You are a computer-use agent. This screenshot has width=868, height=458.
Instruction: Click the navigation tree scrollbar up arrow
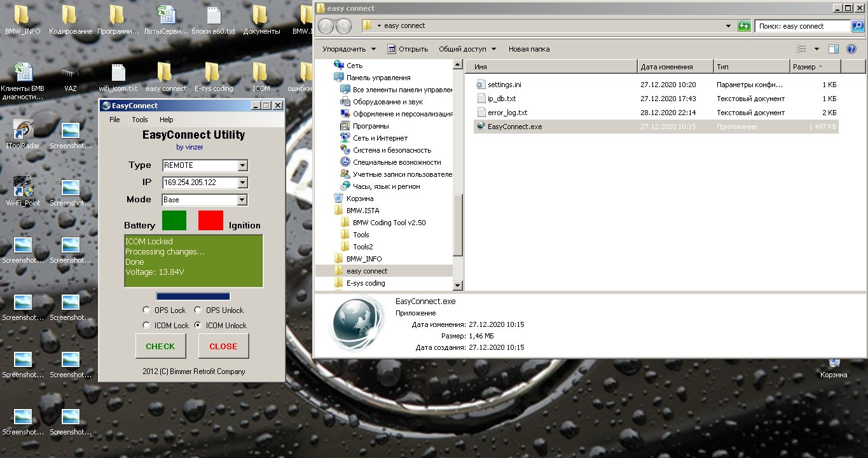(458, 64)
